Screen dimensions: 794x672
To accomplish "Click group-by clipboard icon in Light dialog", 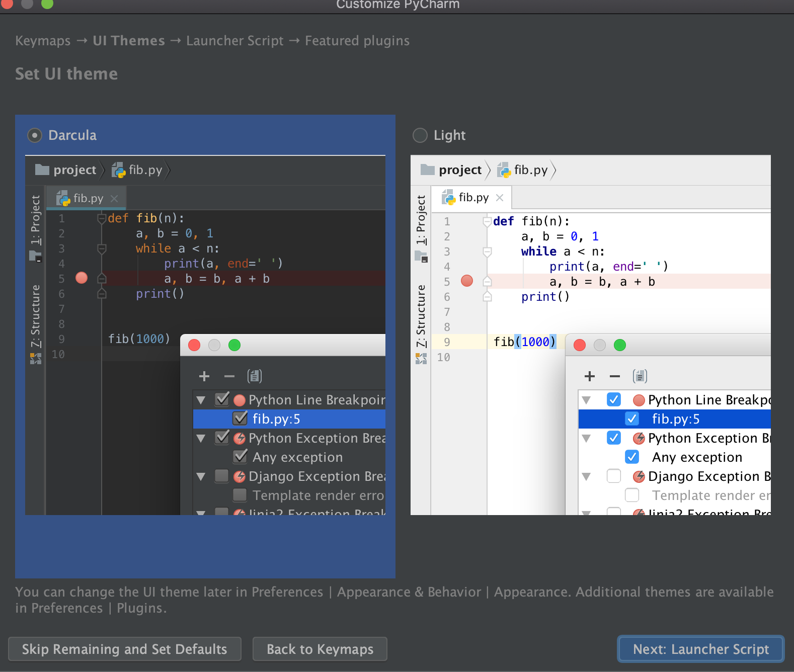I will pos(640,376).
